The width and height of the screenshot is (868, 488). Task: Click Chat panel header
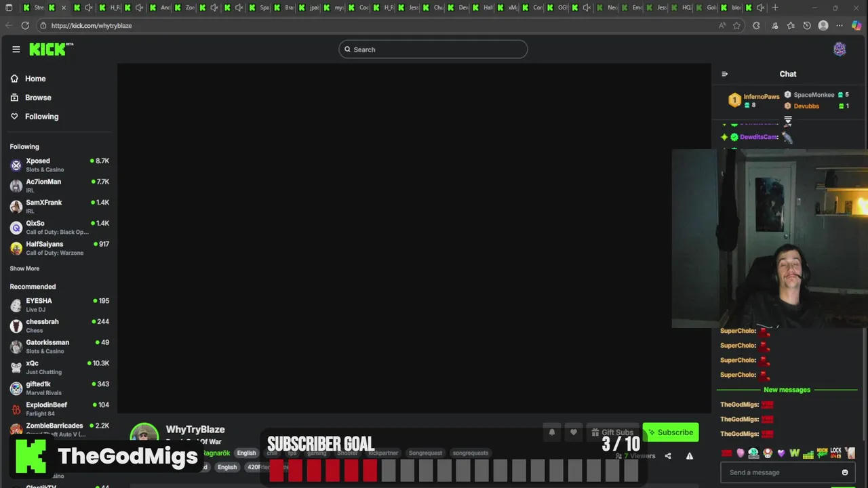(788, 74)
